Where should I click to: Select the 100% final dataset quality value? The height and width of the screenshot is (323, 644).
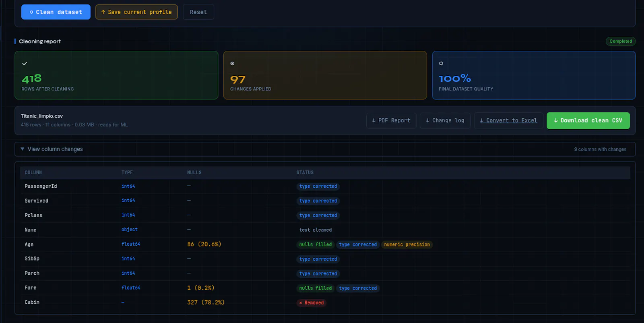(x=455, y=78)
